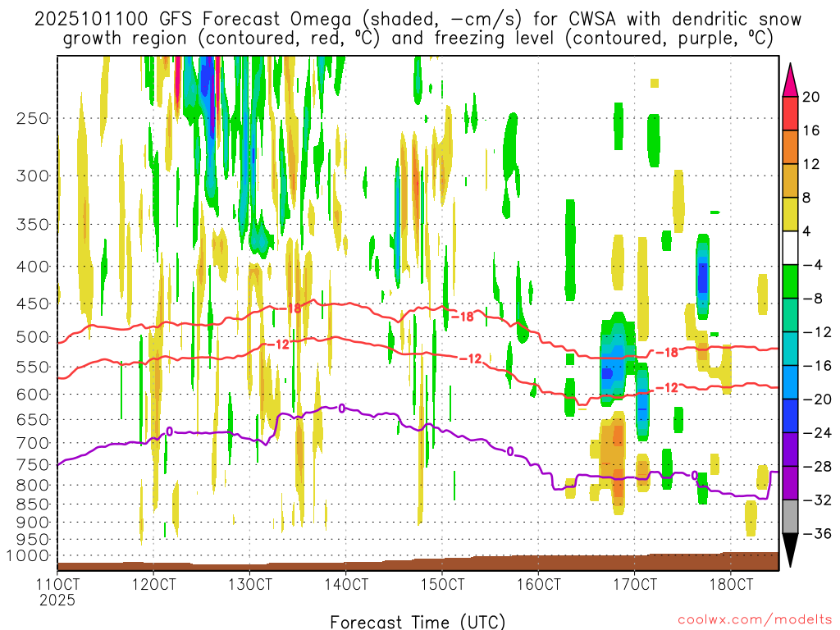Click the Forecast Time (UTC) axis label
The image size is (840, 630).
418,622
